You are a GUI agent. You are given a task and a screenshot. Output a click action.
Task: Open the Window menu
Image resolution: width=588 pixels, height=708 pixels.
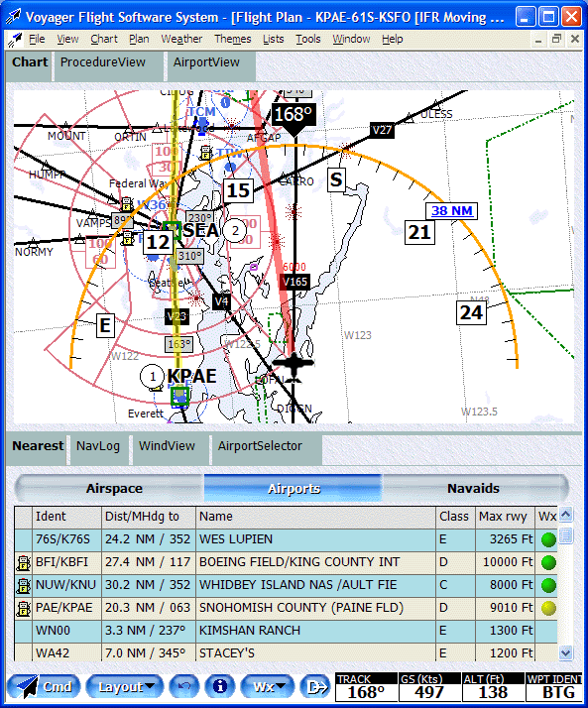pyautogui.click(x=351, y=40)
